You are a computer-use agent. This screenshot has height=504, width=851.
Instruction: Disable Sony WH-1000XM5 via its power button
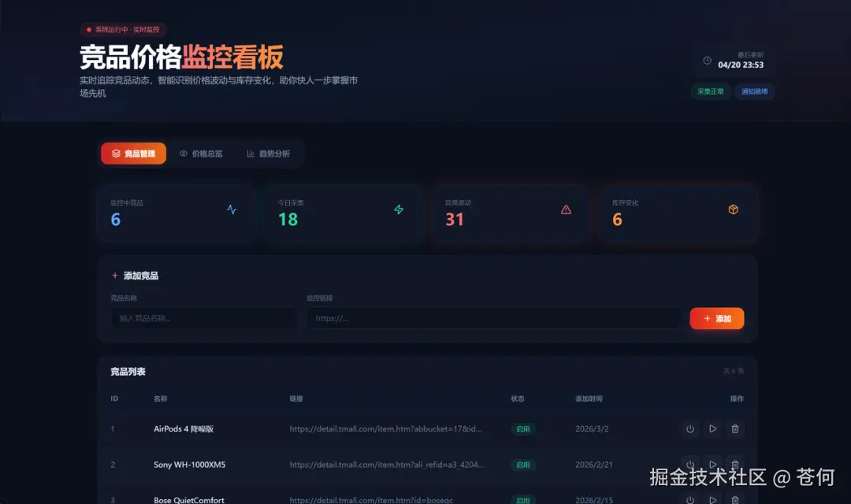[690, 465]
